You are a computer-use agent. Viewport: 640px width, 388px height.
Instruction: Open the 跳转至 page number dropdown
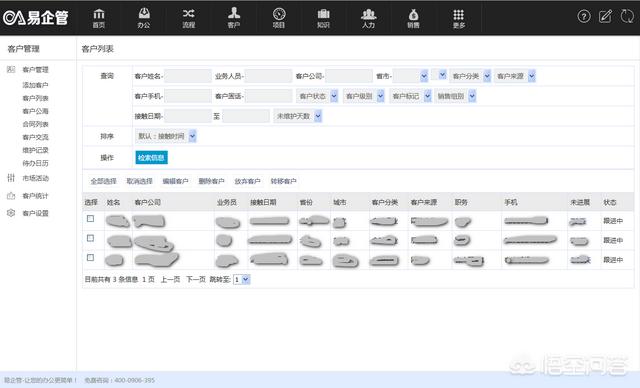(x=241, y=279)
